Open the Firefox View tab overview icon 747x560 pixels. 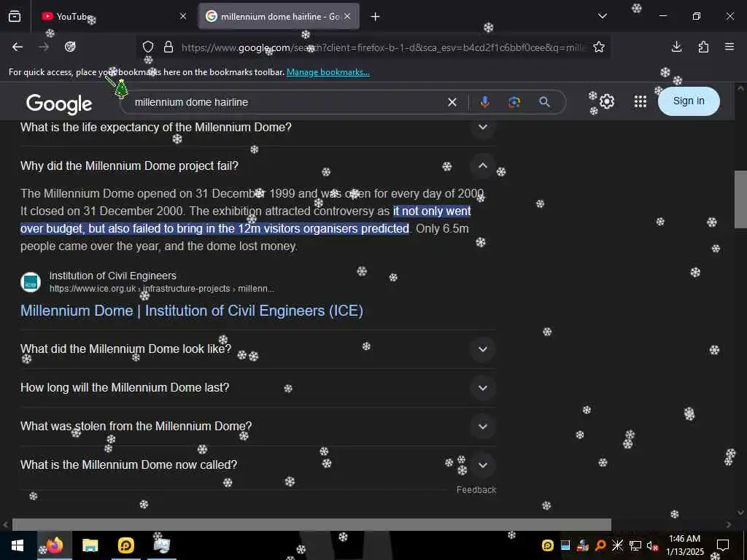[x=15, y=17]
